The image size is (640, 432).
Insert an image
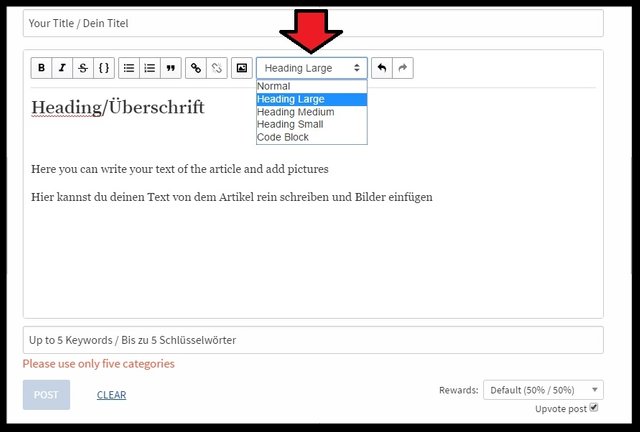(242, 68)
